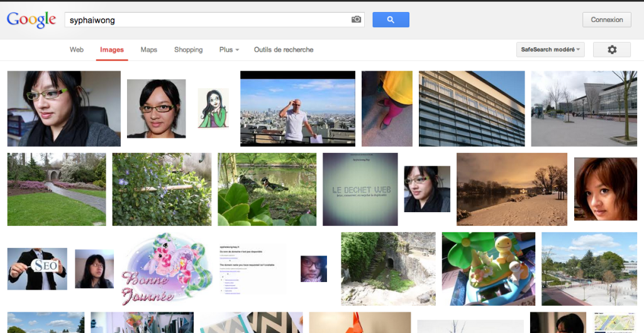
Task: Open the purple flowers bush photo
Action: [162, 189]
